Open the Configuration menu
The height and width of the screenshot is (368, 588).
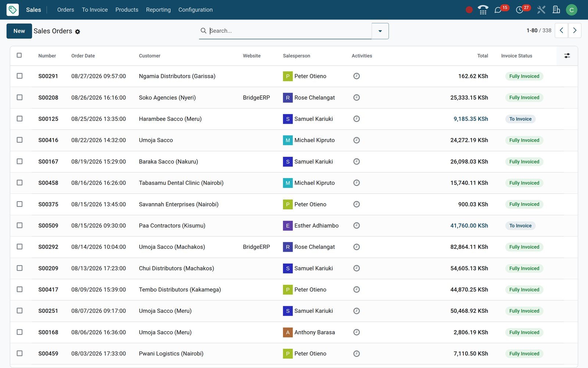click(196, 10)
